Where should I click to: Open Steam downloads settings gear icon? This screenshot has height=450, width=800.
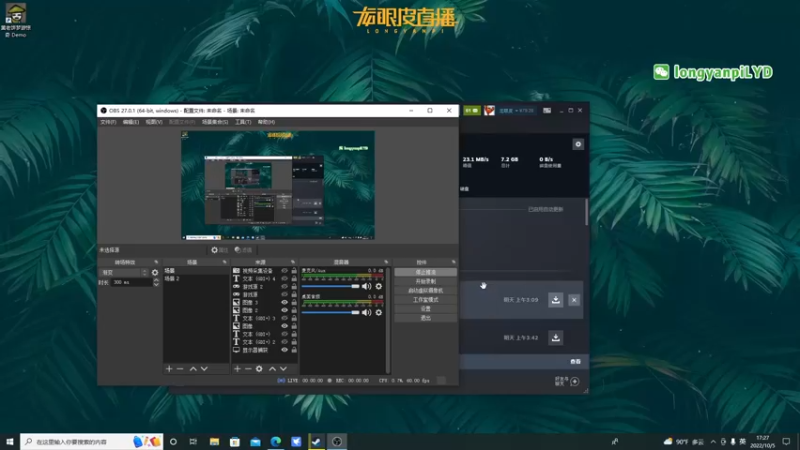click(578, 144)
